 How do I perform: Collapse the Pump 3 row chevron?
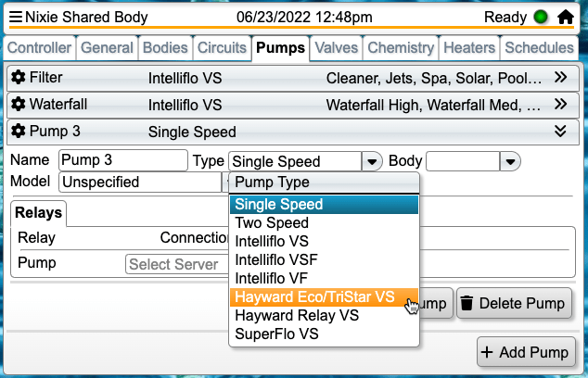[x=560, y=132]
